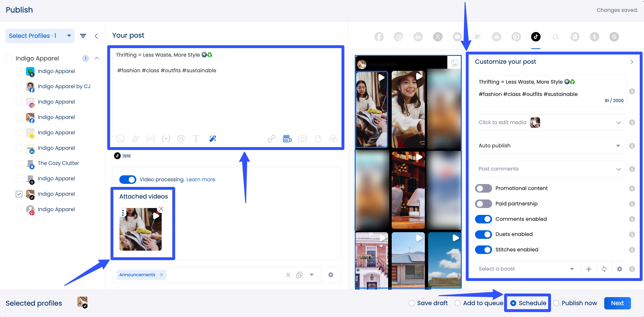Open the AI assistant magic wand tool
This screenshot has width=644, height=317.
pyautogui.click(x=212, y=139)
